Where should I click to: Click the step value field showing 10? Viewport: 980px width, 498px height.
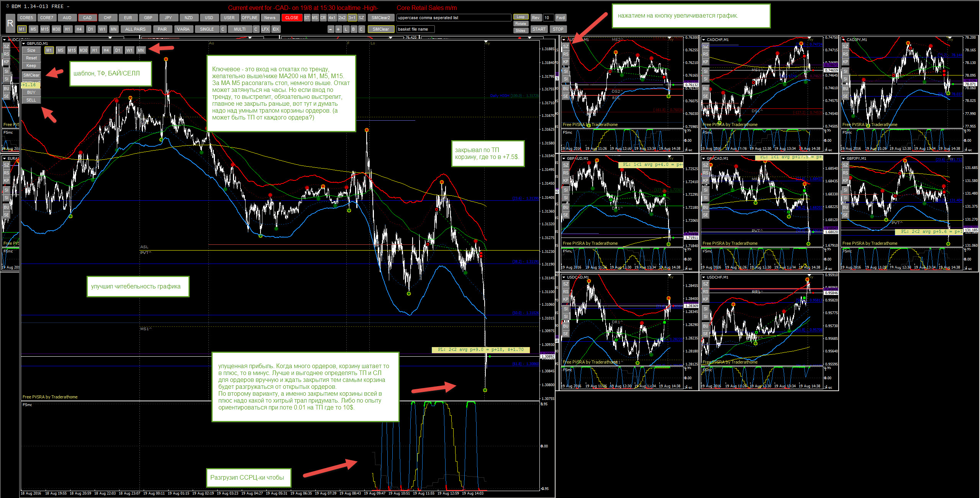(548, 18)
